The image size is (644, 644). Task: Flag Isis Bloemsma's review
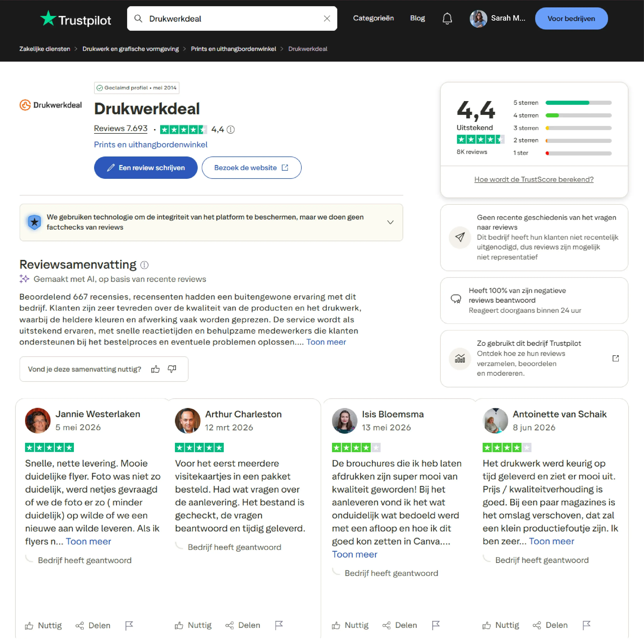pos(436,625)
